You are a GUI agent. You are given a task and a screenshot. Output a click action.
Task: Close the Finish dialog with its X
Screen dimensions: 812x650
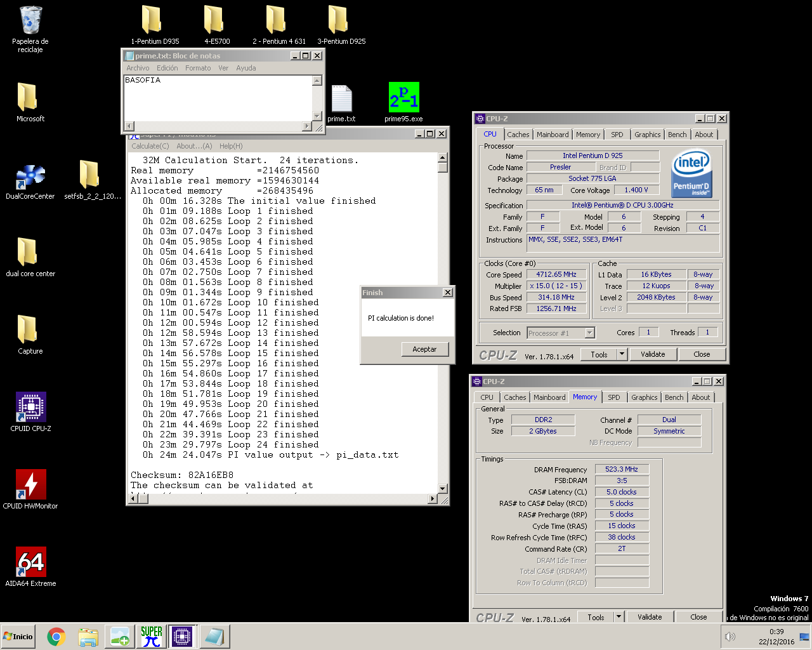tap(448, 292)
